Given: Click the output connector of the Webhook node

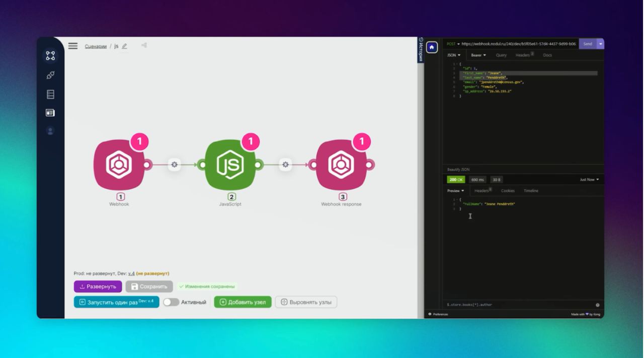Looking at the screenshot, I should (147, 165).
